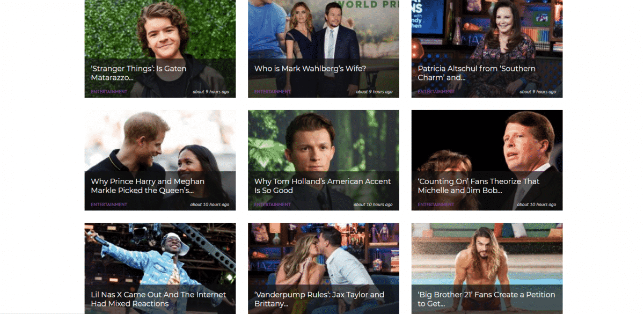Open 'Why Tom Holland's American Accent' article
This screenshot has height=314, width=644.
[x=323, y=186]
